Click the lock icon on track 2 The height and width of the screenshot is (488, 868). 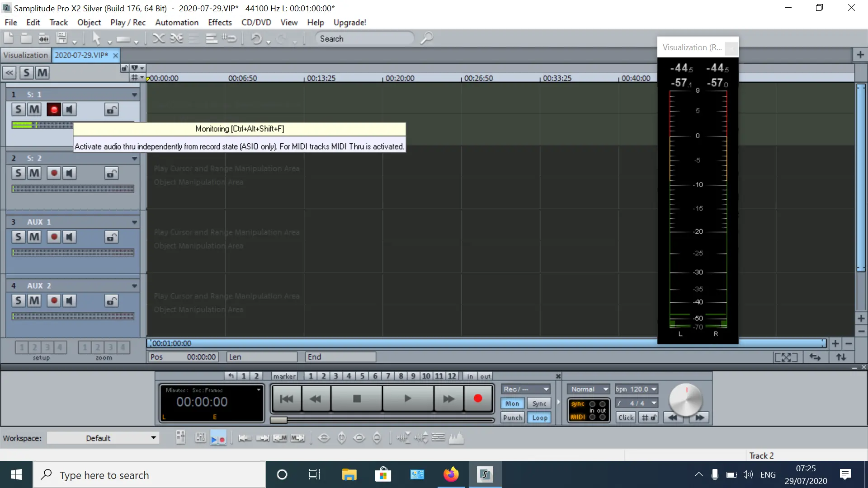point(111,174)
